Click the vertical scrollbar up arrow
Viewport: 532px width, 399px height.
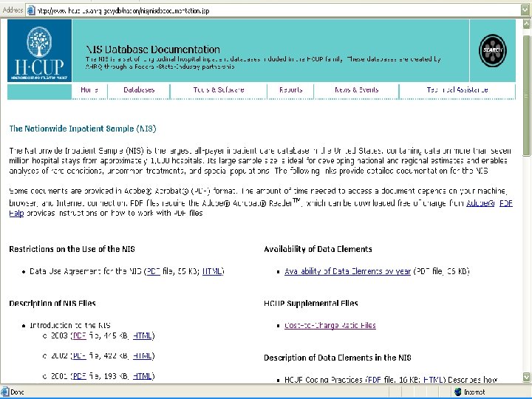pyautogui.click(x=526, y=24)
